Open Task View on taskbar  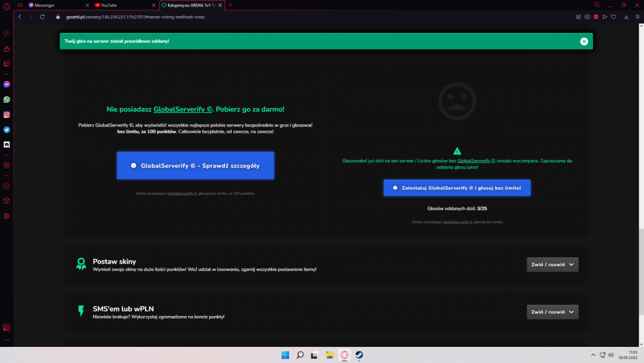[315, 355]
